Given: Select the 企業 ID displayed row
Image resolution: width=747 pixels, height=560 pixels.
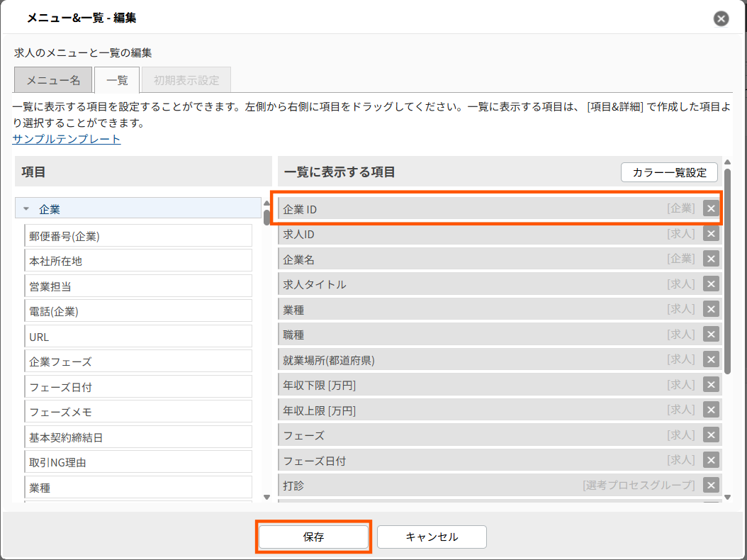Looking at the screenshot, I should click(x=499, y=208).
